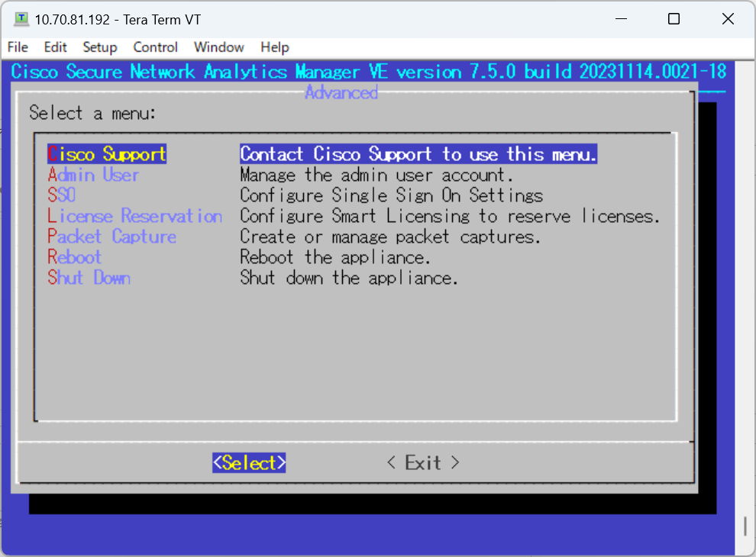
Task: Minimize the Tera Term window
Action: [622, 19]
